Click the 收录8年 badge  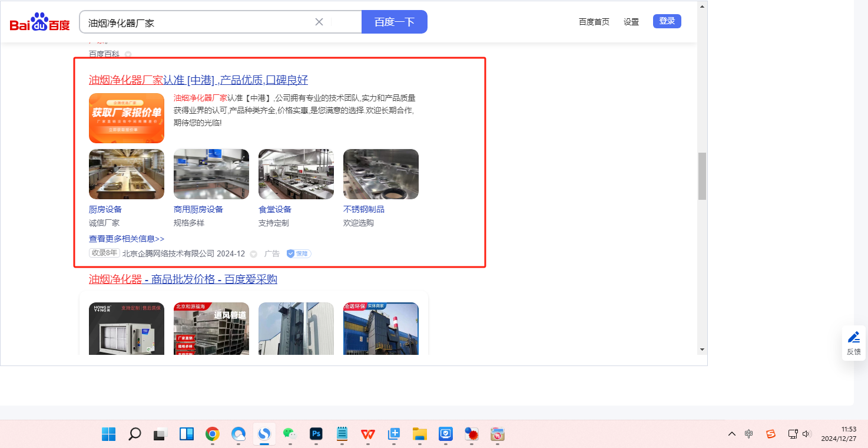point(104,253)
